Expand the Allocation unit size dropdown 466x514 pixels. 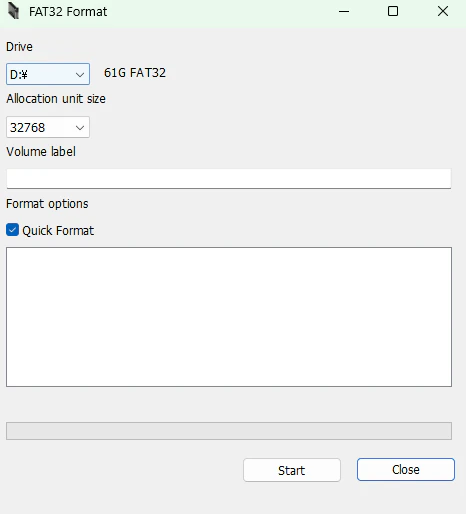pos(48,127)
